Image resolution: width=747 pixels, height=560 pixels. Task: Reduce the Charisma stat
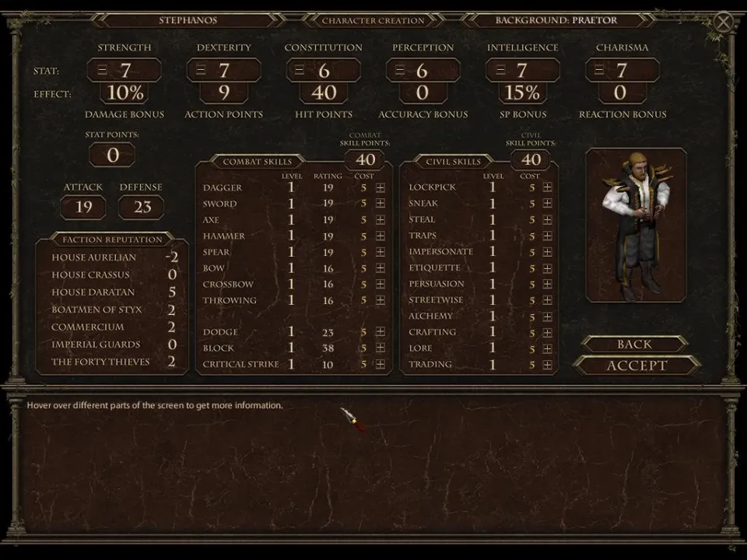tap(599, 71)
